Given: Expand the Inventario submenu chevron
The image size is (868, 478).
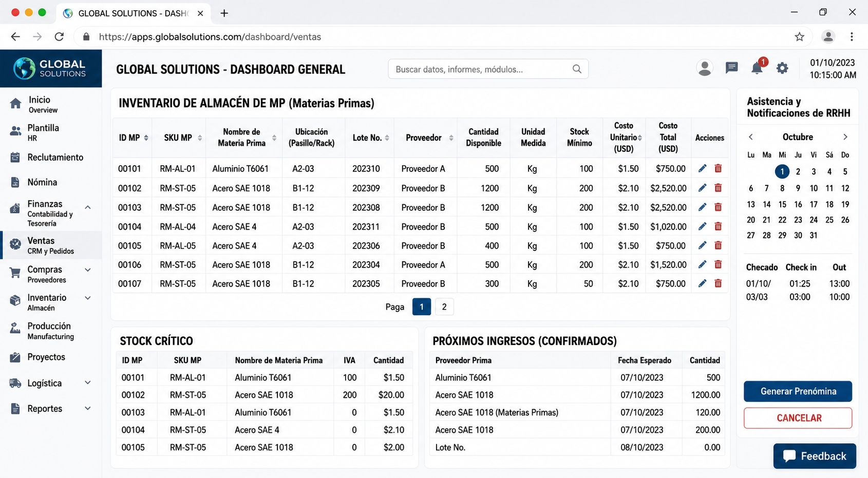Looking at the screenshot, I should click(88, 298).
